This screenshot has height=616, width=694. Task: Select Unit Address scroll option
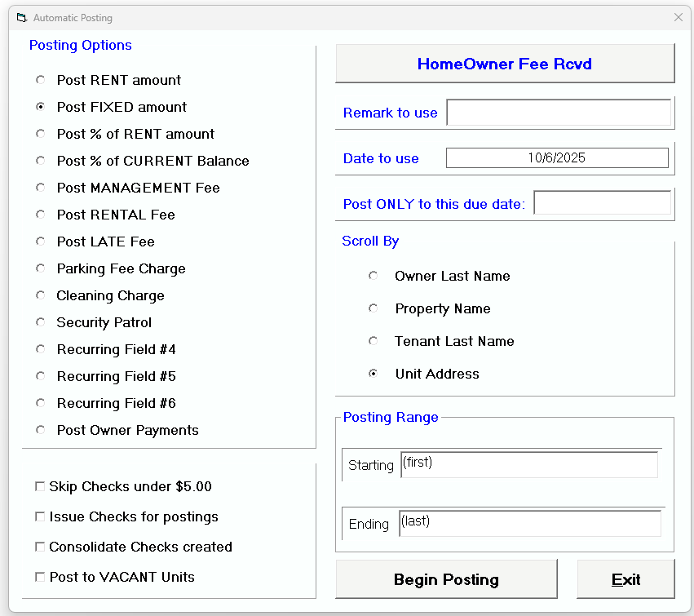tap(374, 374)
